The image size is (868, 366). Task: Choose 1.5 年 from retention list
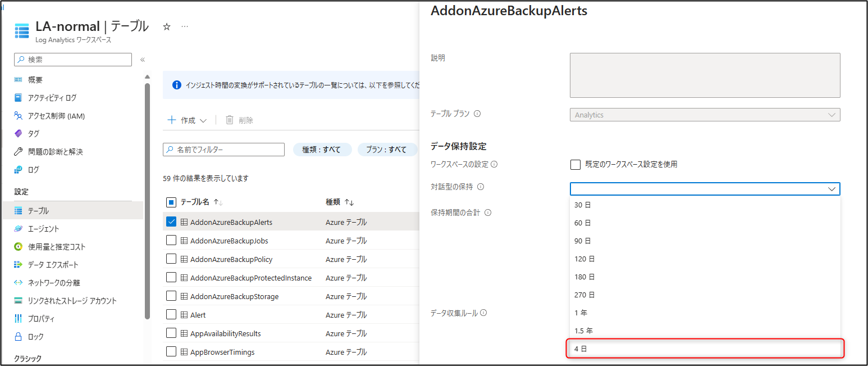tap(705, 331)
